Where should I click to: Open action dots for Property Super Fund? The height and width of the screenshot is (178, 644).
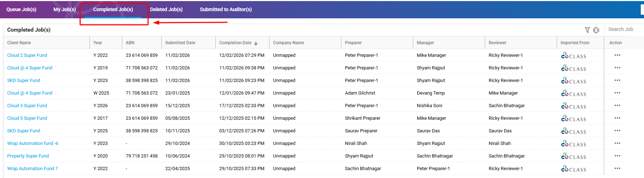click(x=617, y=156)
